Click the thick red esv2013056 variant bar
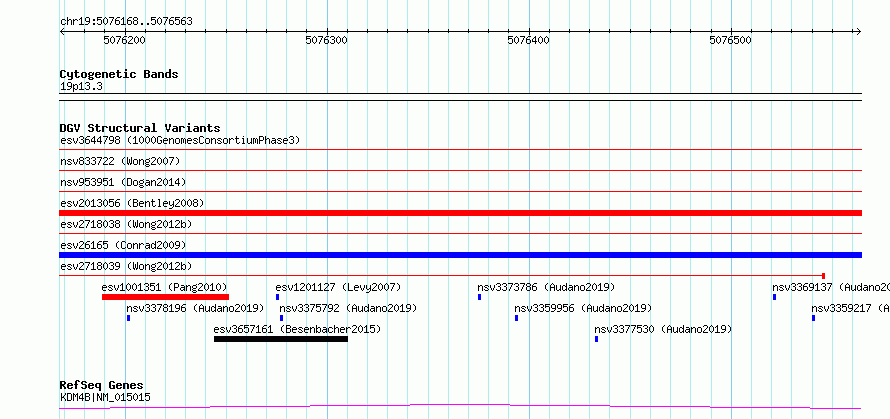The width and height of the screenshot is (890, 419). click(460, 213)
